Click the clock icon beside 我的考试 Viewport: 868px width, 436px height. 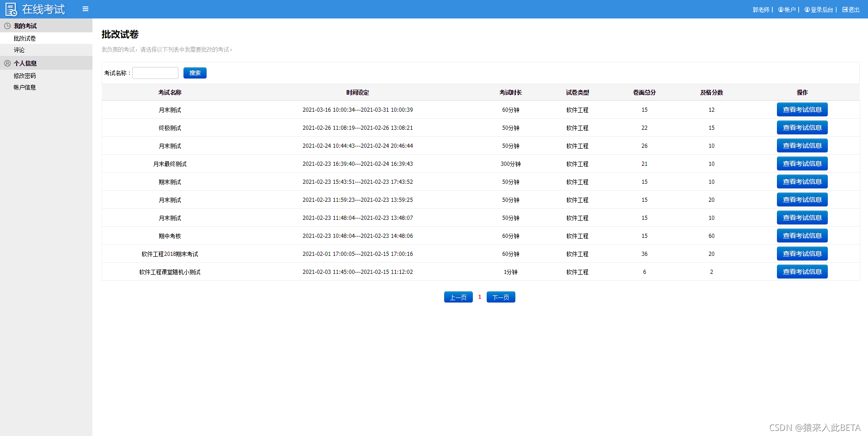tap(7, 26)
